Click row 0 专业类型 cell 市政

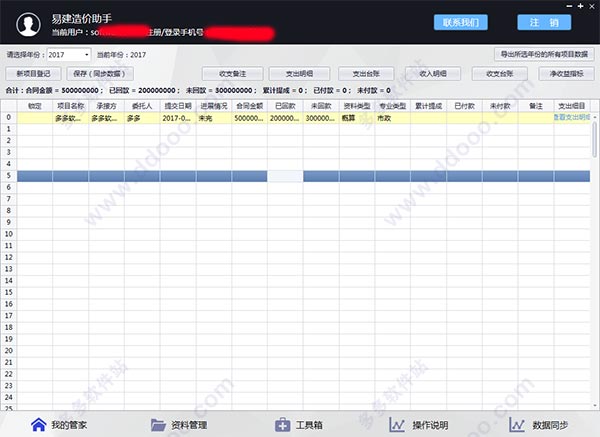(x=393, y=118)
